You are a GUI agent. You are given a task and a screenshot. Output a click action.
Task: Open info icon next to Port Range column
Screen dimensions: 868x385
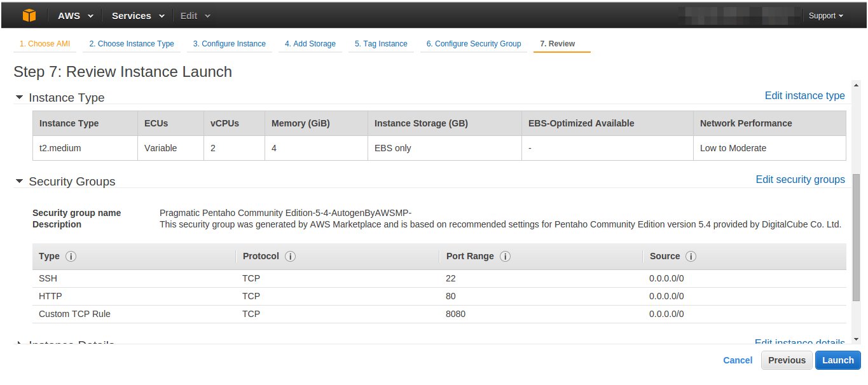point(506,257)
